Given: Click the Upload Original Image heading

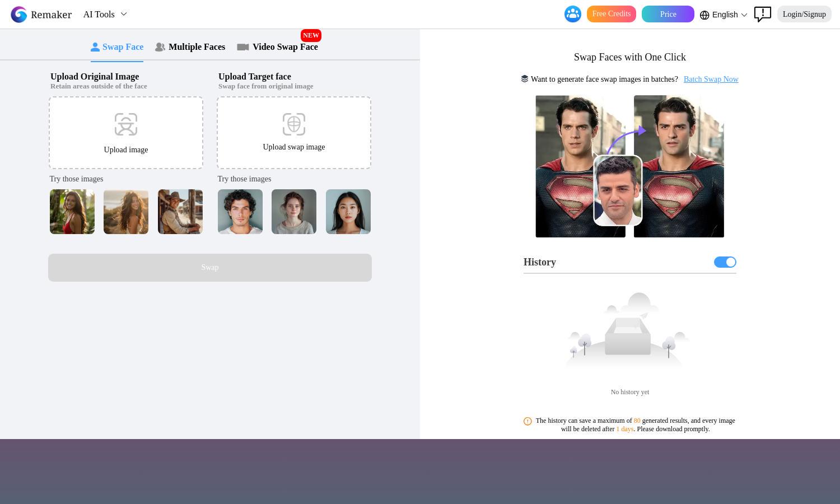Looking at the screenshot, I should (95, 77).
